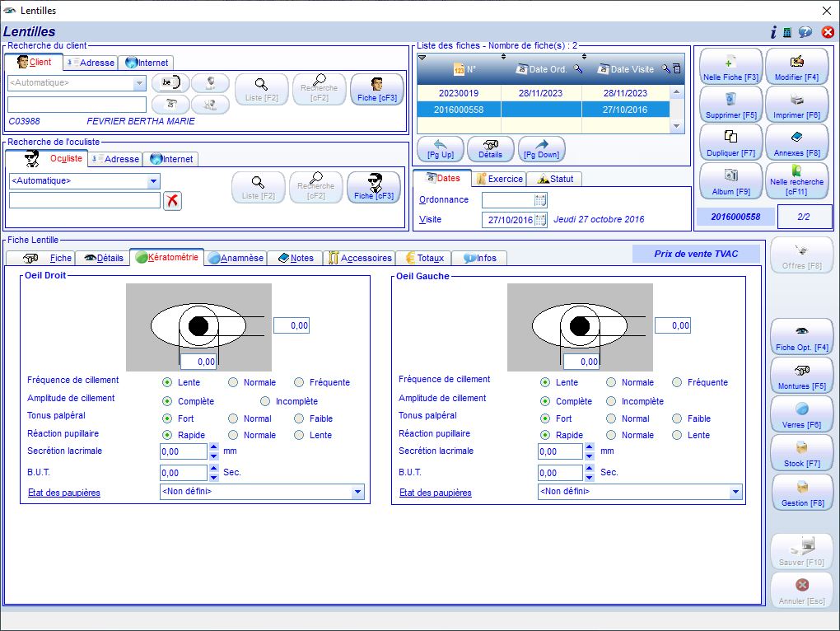Open Montures [F5]

[x=802, y=376]
